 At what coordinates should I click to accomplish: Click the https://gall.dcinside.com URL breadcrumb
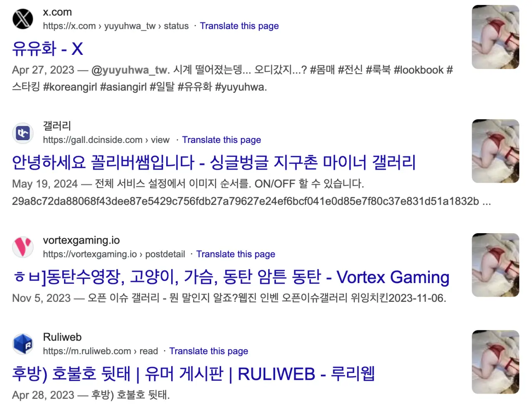106,140
